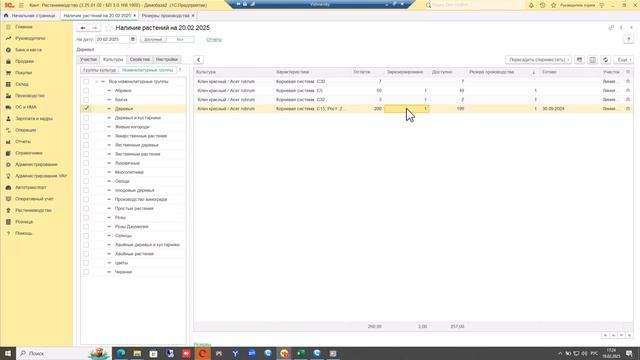This screenshot has width=640, height=360.
Task: Open Microsoft Edge from taskbar
Action: (121, 353)
